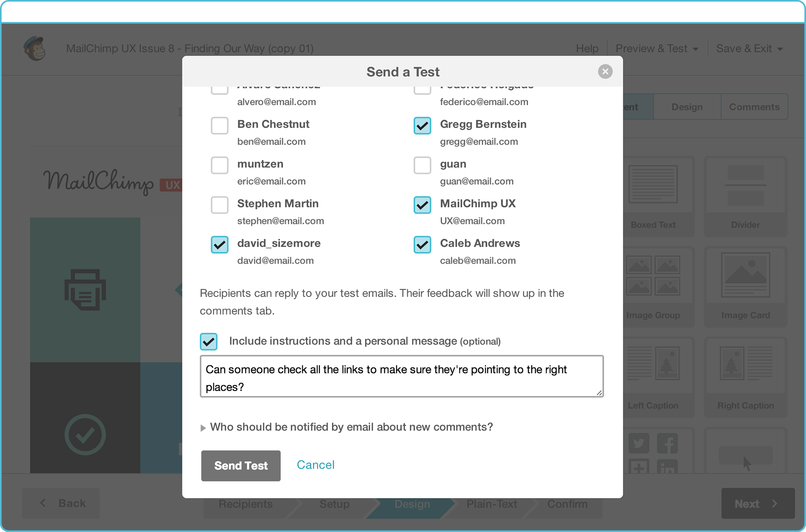Uncheck the Gregg Bernstein checkbox
This screenshot has width=806, height=532.
[x=422, y=126]
